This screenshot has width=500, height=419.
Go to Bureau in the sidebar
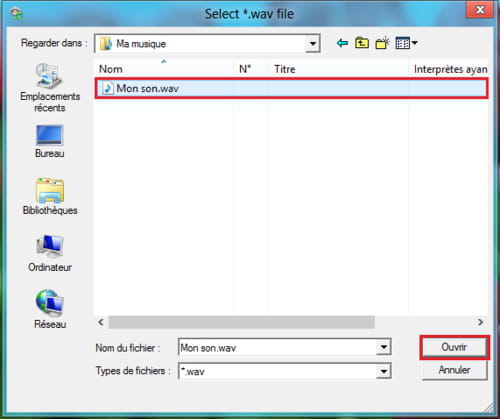(50, 142)
